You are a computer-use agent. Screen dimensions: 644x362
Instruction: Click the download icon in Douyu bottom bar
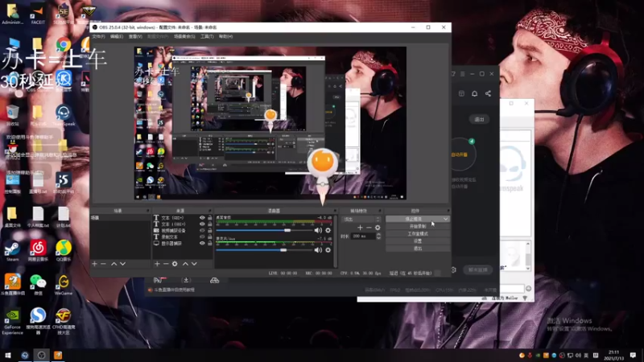click(186, 280)
